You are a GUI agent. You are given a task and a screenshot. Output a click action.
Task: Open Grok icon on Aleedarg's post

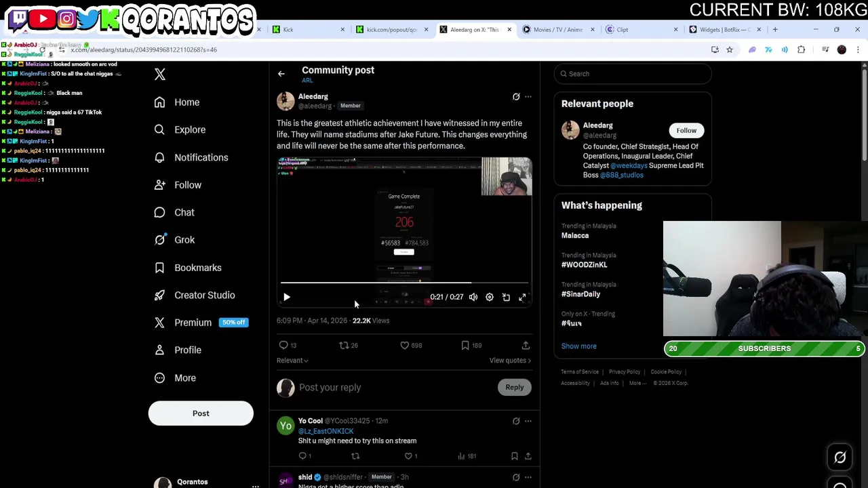(x=516, y=97)
